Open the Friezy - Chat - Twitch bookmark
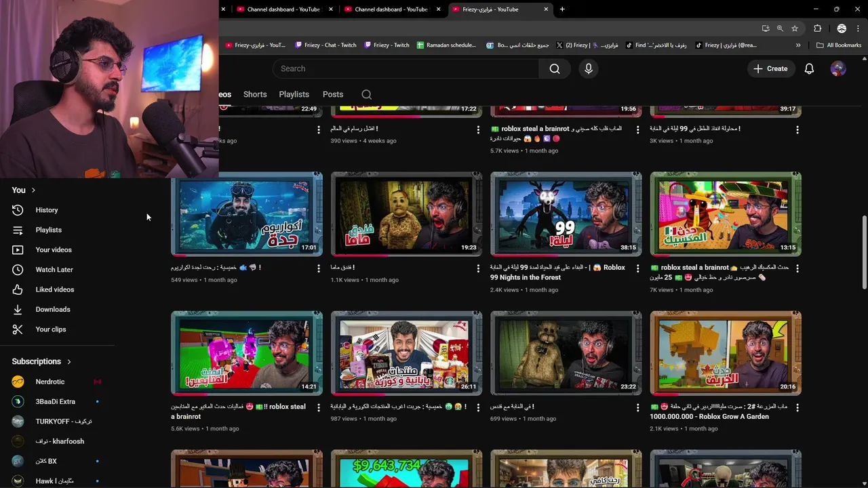Viewport: 868px width, 488px height. (x=325, y=45)
